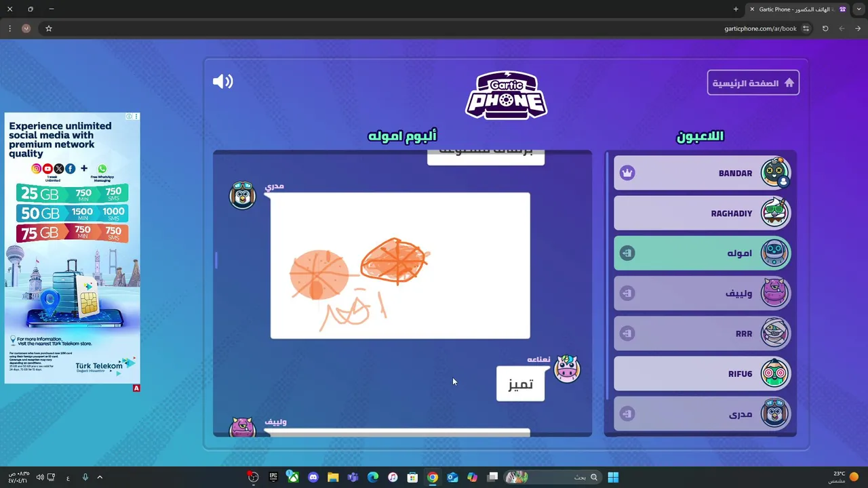Click RIFU6's spiral-glasses avatar
This screenshot has width=868, height=488.
(x=774, y=373)
